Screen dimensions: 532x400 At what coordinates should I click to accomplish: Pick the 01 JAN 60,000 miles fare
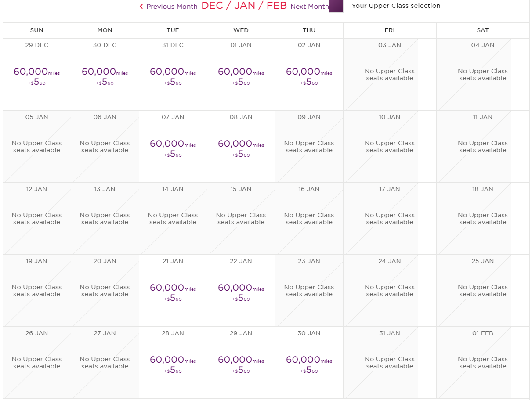tap(241, 75)
